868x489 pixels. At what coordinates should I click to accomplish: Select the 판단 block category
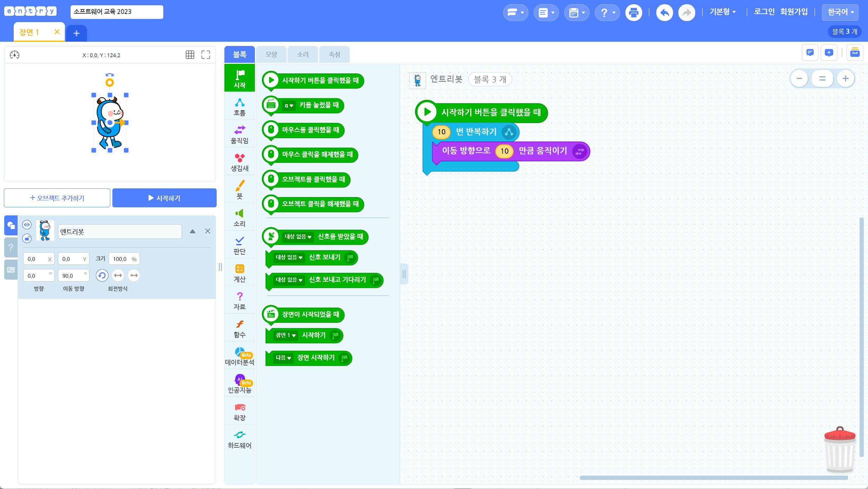(239, 245)
